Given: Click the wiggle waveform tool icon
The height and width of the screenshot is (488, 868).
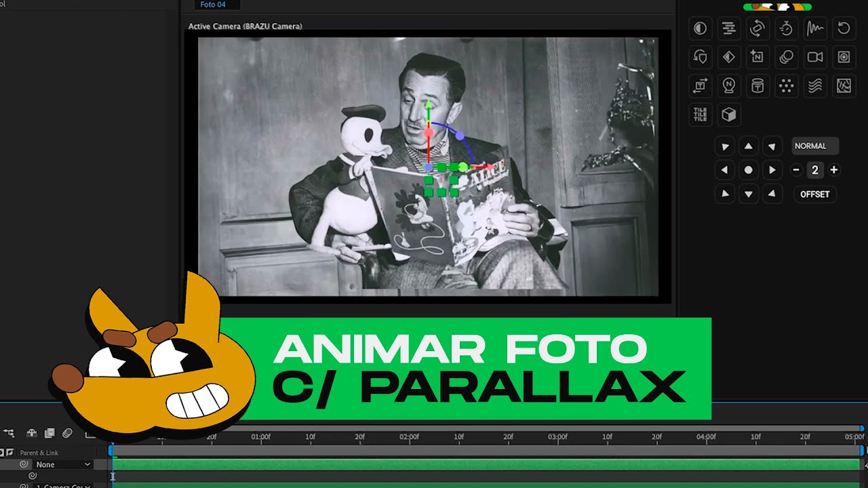Looking at the screenshot, I should 815,28.
